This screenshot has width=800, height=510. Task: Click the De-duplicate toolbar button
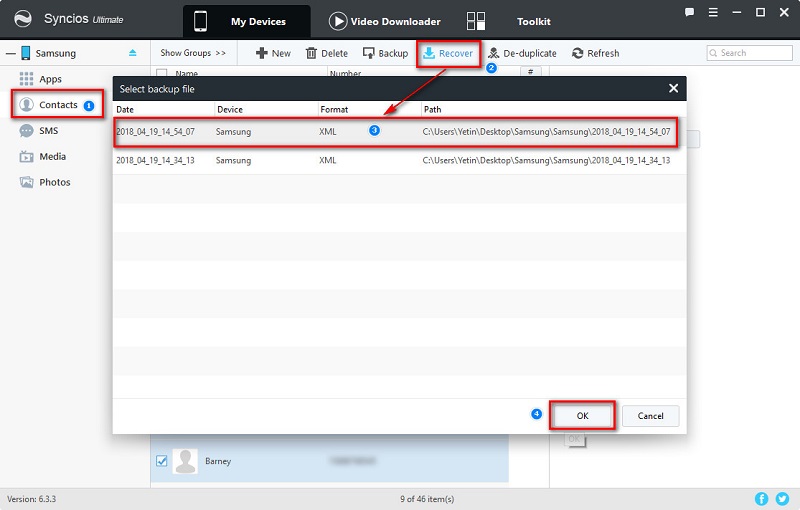tap(522, 53)
